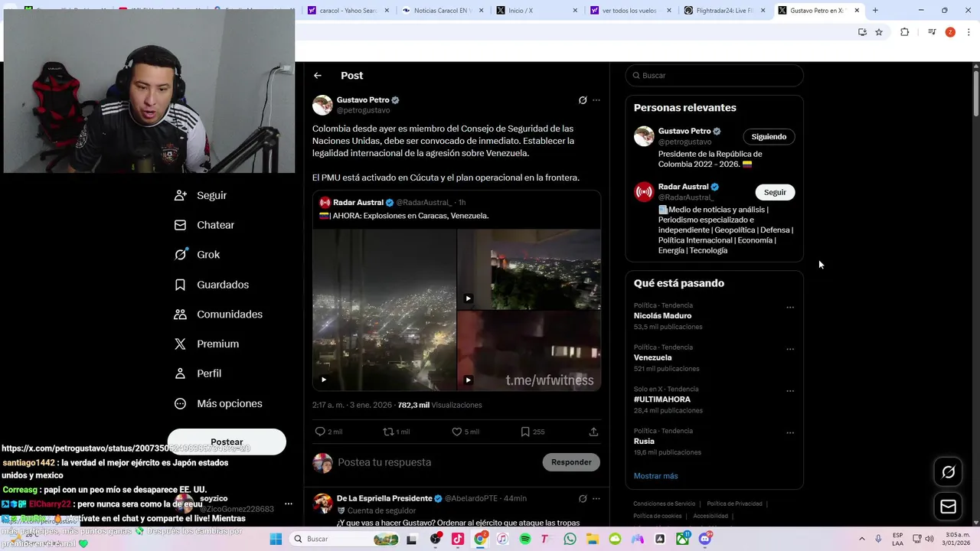Switch to Inicio / X tab
The height and width of the screenshot is (551, 980).
[536, 11]
